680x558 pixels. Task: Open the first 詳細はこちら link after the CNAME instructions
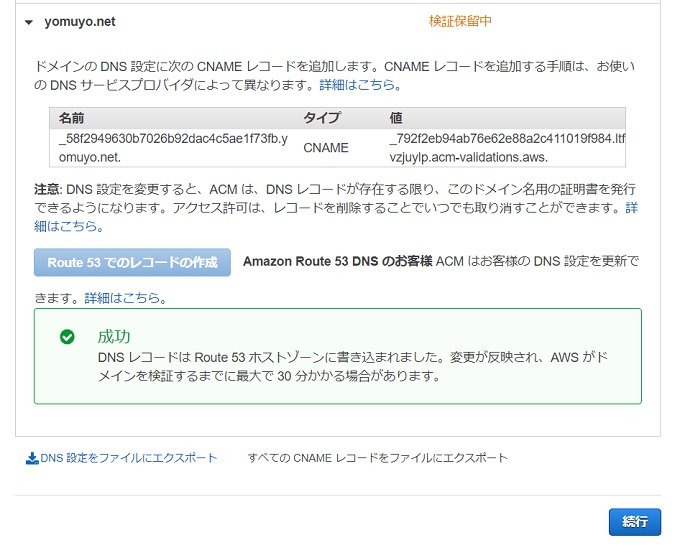[360, 85]
